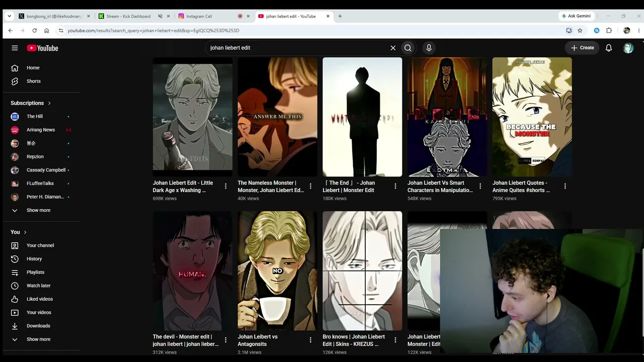Click the Ask Gemini button

[576, 16]
